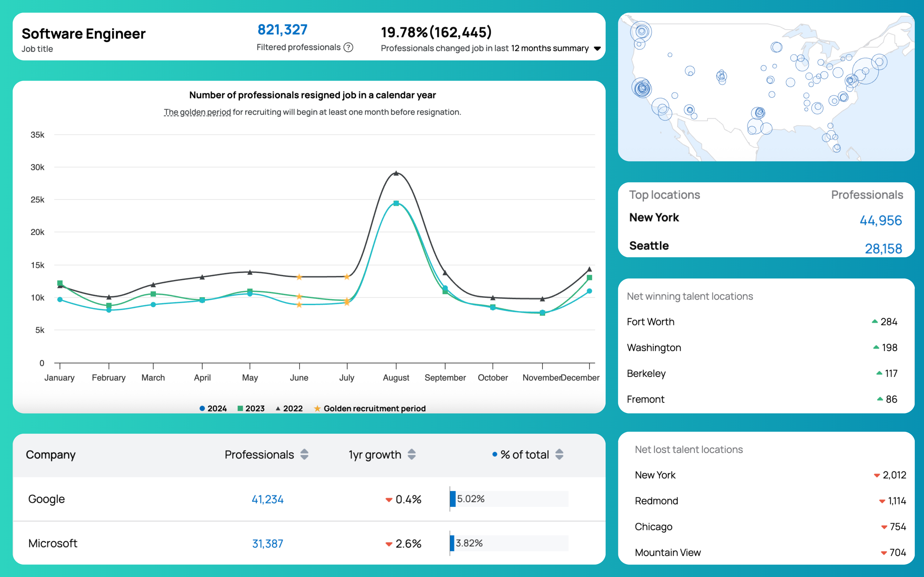Open the 12 months summary dropdown

597,48
